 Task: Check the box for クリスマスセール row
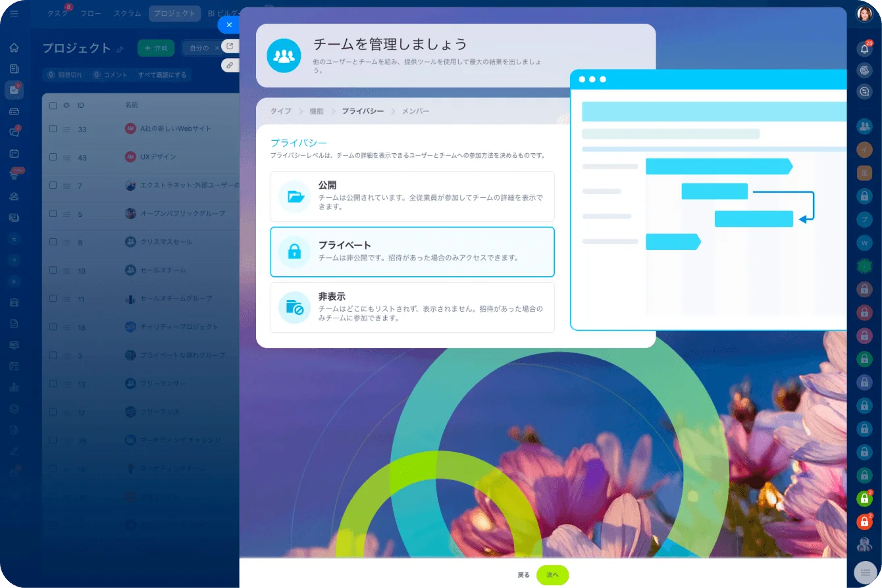53,242
